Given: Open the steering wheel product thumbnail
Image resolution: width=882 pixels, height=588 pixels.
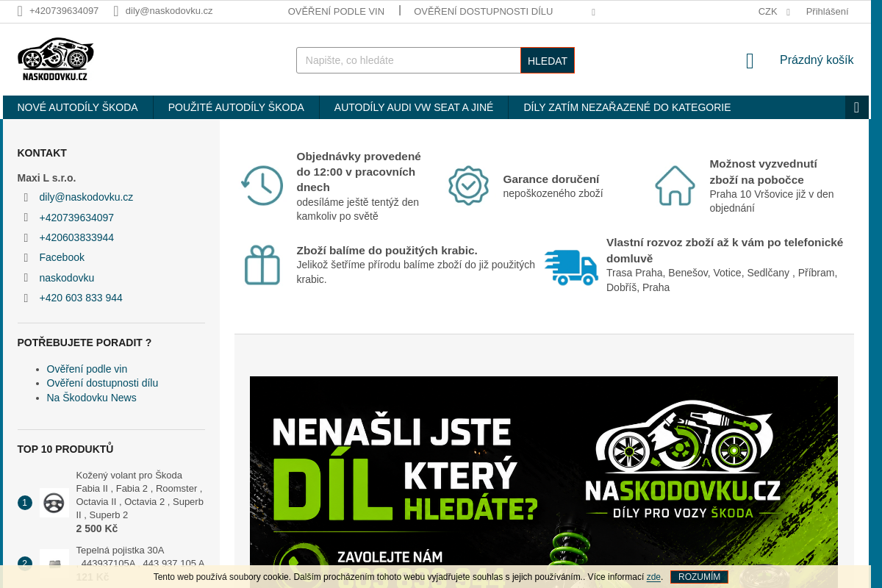Looking at the screenshot, I should point(54,503).
